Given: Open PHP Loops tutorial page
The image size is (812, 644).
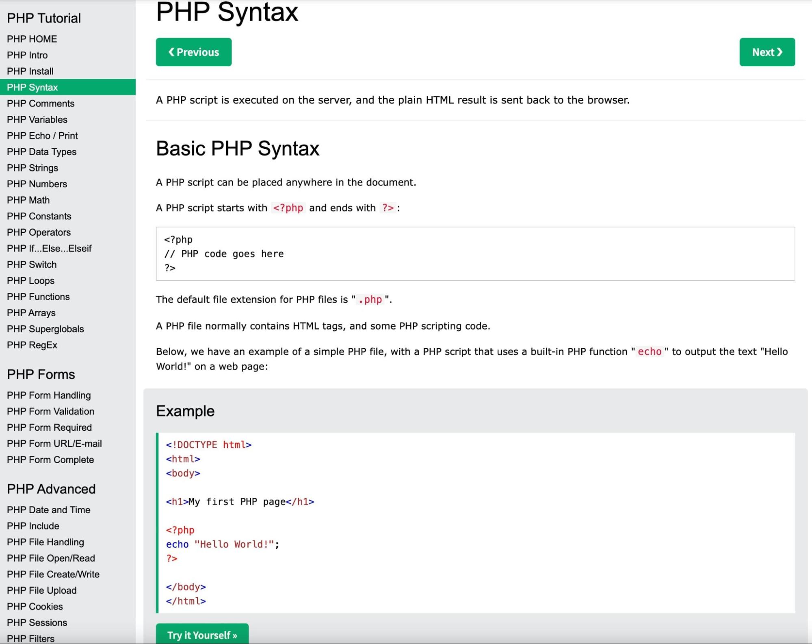Looking at the screenshot, I should tap(30, 281).
